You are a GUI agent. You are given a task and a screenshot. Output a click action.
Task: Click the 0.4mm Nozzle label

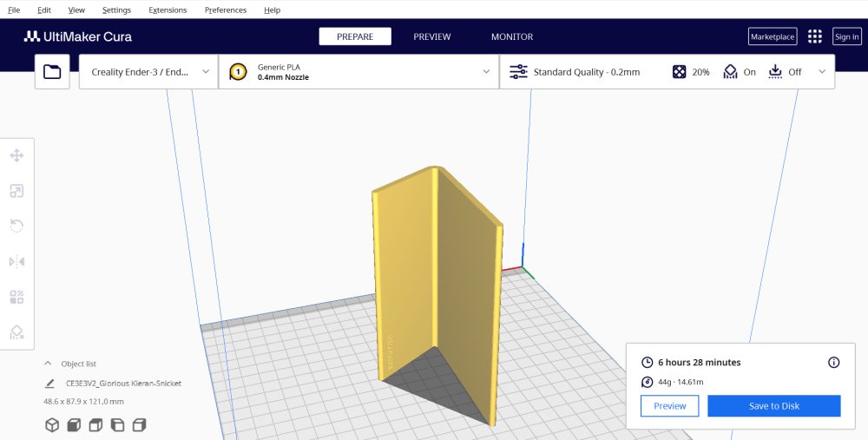tap(284, 77)
